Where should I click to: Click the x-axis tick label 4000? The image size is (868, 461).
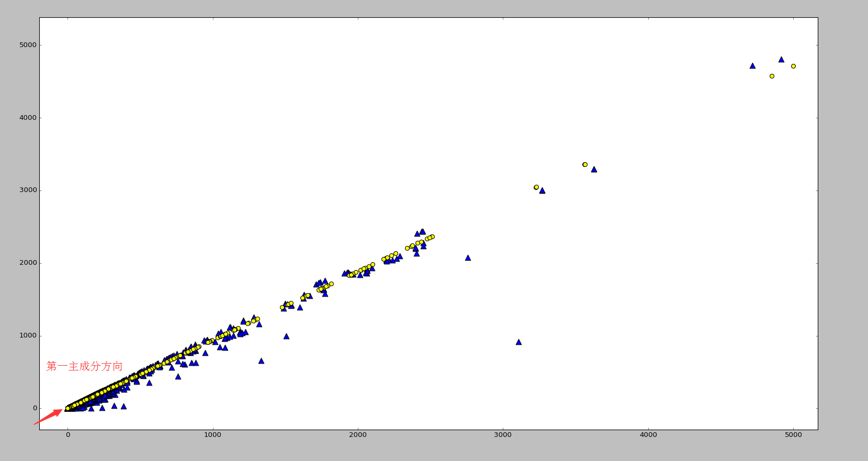point(648,435)
